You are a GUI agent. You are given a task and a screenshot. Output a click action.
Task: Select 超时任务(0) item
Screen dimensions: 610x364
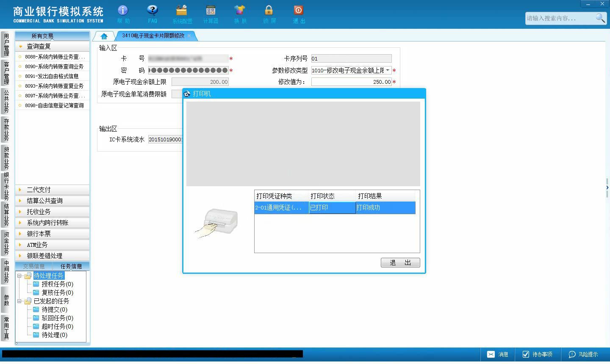(x=53, y=326)
